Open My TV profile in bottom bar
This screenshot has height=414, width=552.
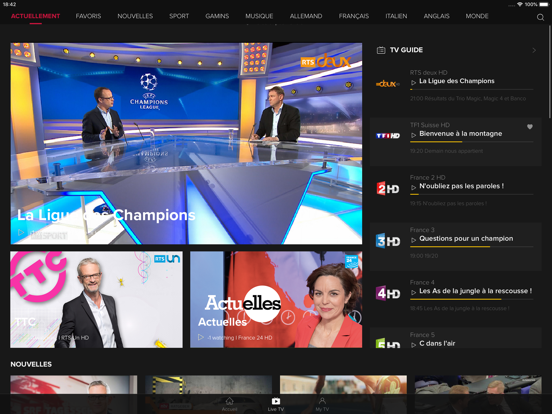[x=322, y=404]
